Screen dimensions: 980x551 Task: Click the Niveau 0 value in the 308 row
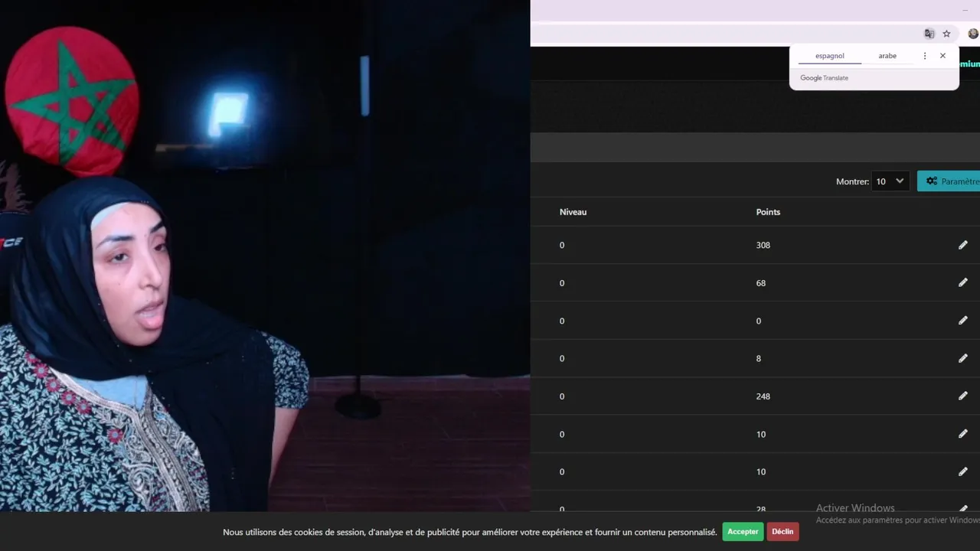tap(562, 245)
